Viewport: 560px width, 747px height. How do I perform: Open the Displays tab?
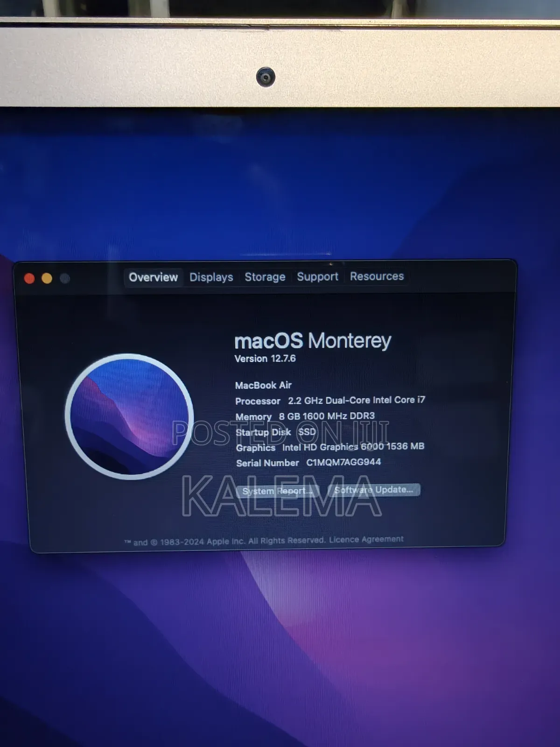pos(211,277)
